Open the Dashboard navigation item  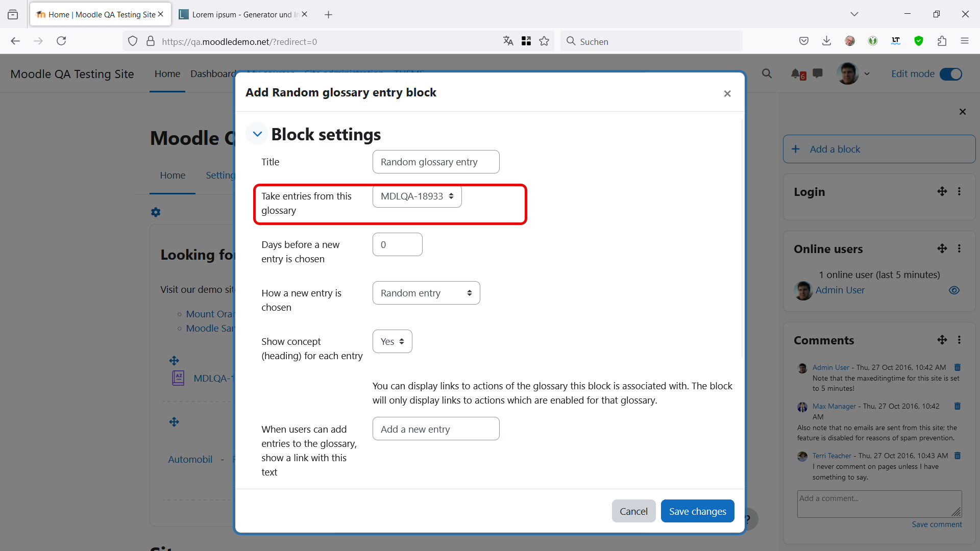(213, 74)
